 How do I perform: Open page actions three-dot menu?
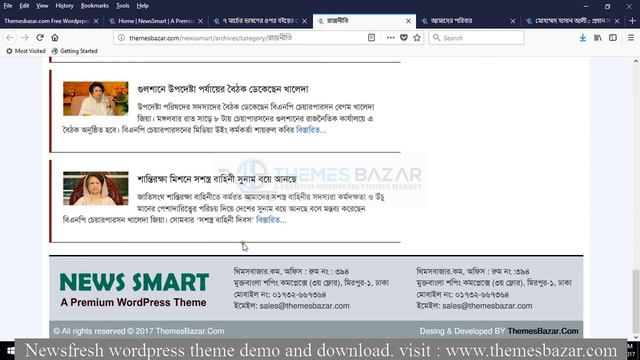(x=391, y=38)
